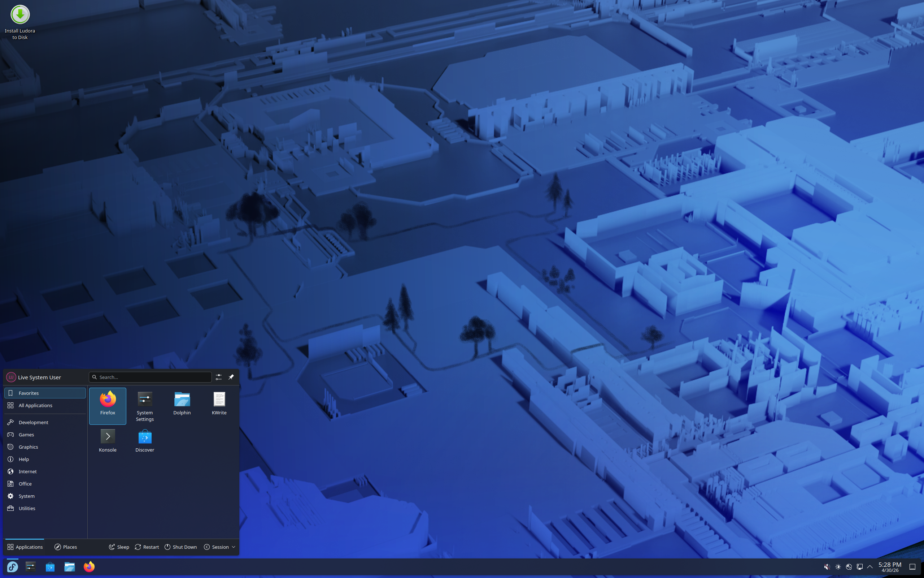Click the Sleep button
The width and height of the screenshot is (924, 578).
click(x=119, y=547)
